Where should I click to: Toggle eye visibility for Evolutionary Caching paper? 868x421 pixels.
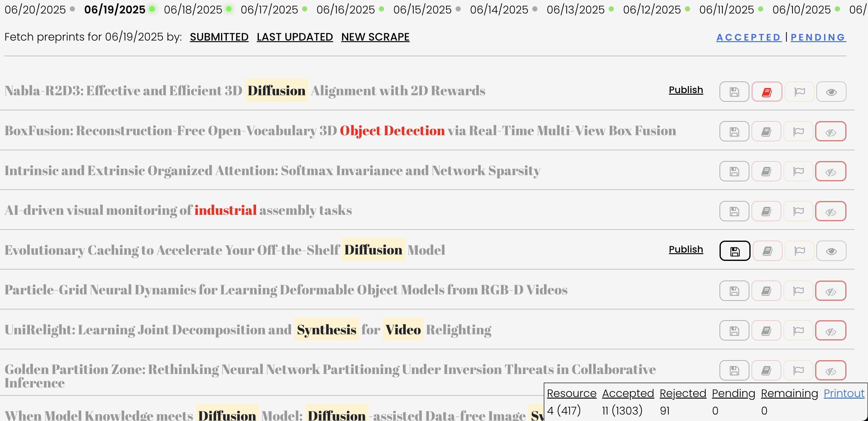831,251
